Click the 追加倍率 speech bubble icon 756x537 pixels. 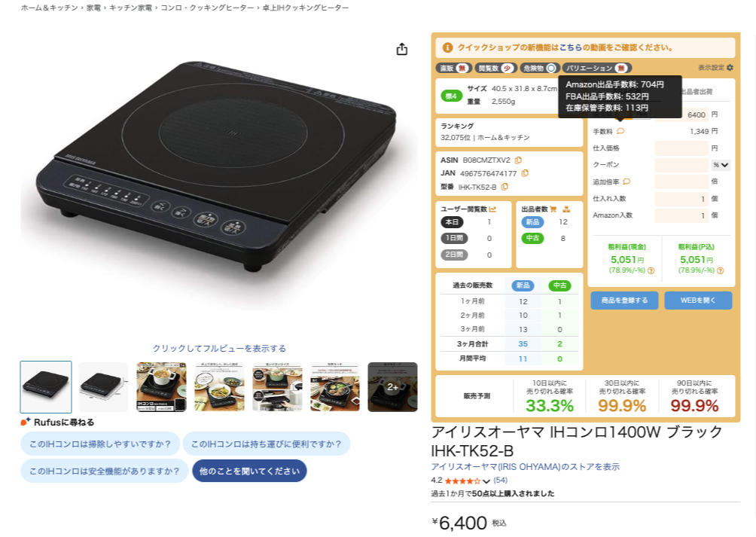(x=626, y=182)
